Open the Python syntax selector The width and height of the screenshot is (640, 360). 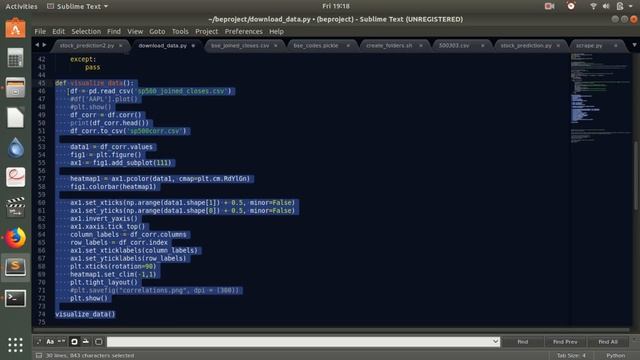tap(616, 356)
